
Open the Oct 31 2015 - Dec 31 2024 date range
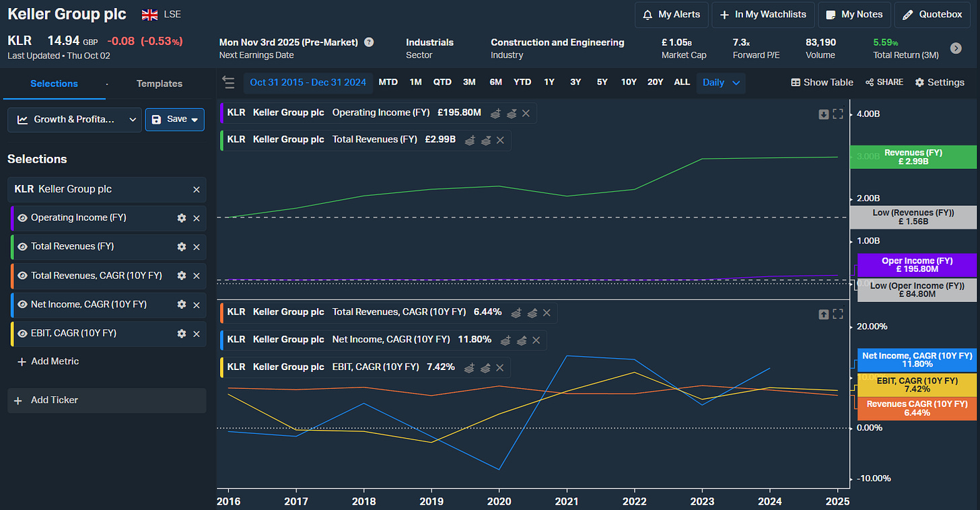pyautogui.click(x=308, y=83)
